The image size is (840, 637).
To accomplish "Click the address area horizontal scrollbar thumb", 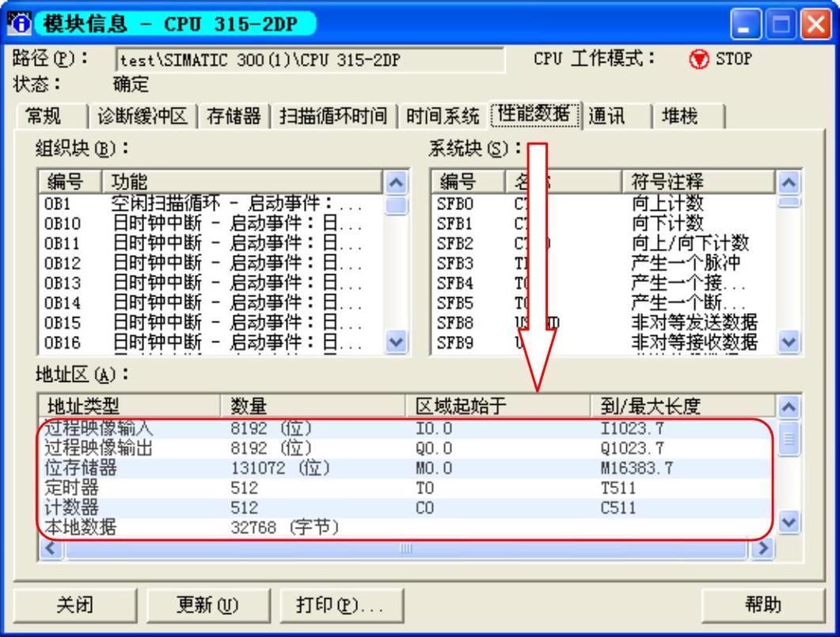I will (x=406, y=548).
